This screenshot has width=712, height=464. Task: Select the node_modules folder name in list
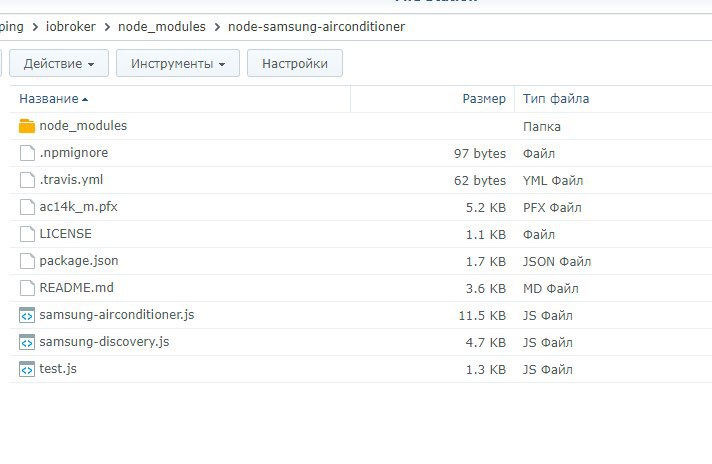pyautogui.click(x=83, y=126)
